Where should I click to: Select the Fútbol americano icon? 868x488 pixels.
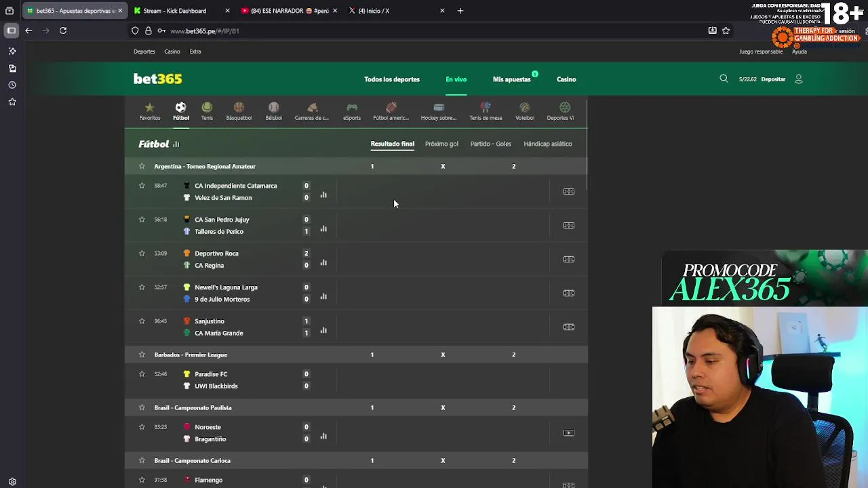[x=391, y=111]
